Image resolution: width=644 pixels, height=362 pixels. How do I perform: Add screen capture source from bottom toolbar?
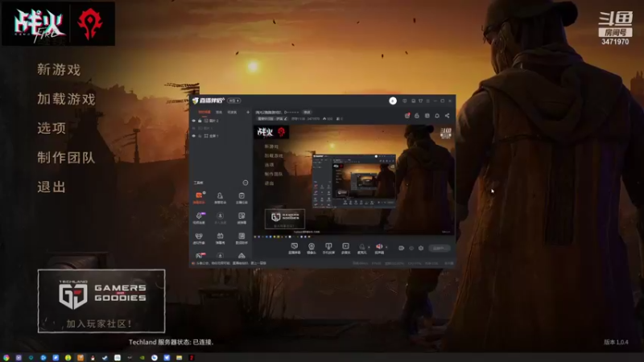pos(294,249)
